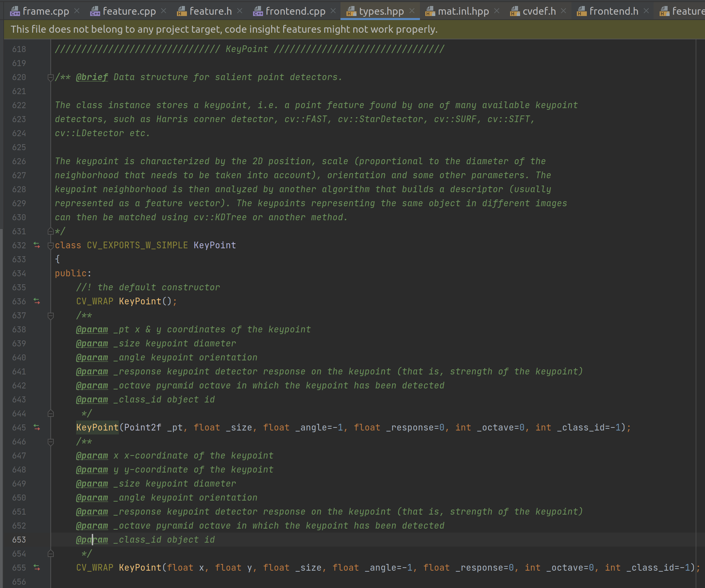Click the header file icon on mat.inl.hpp tab
The image size is (705, 588).
point(430,11)
